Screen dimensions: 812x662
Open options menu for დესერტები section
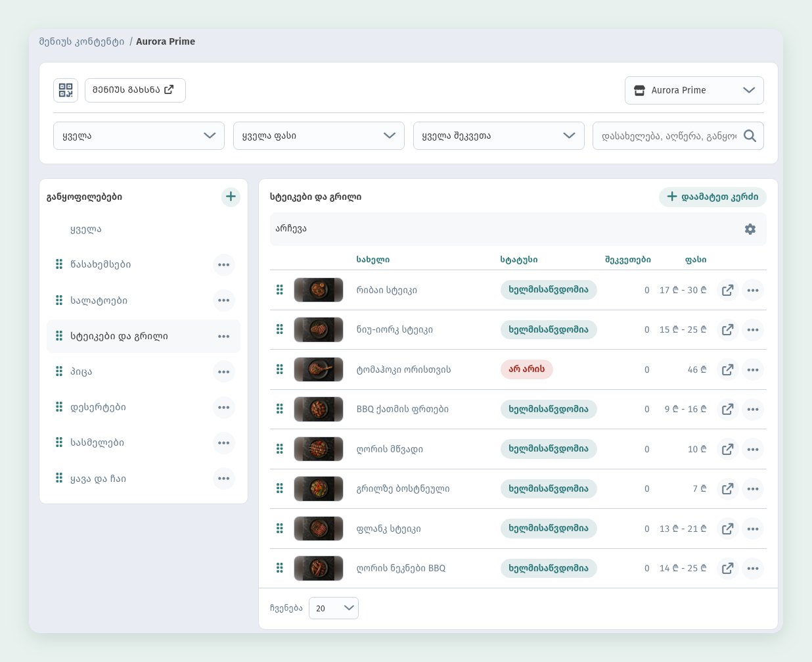[x=224, y=408]
